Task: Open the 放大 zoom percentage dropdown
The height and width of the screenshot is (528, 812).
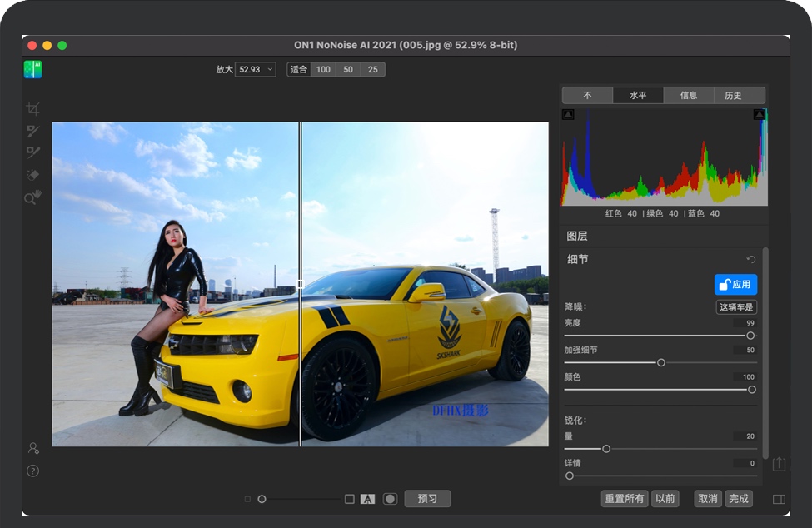Action: (x=256, y=69)
